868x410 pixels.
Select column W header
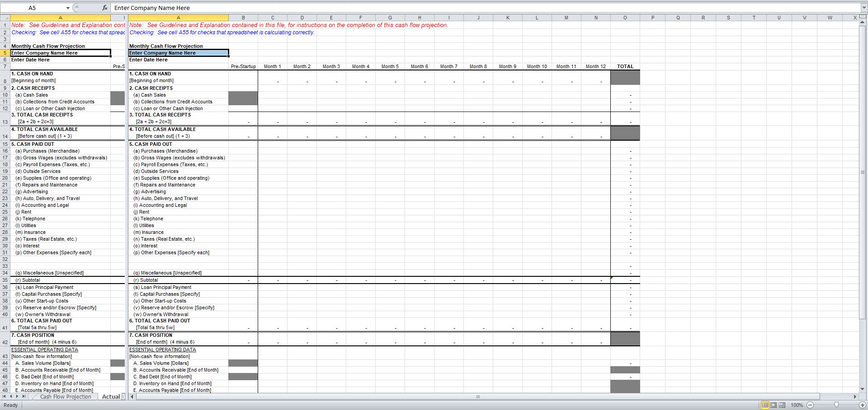coord(830,18)
